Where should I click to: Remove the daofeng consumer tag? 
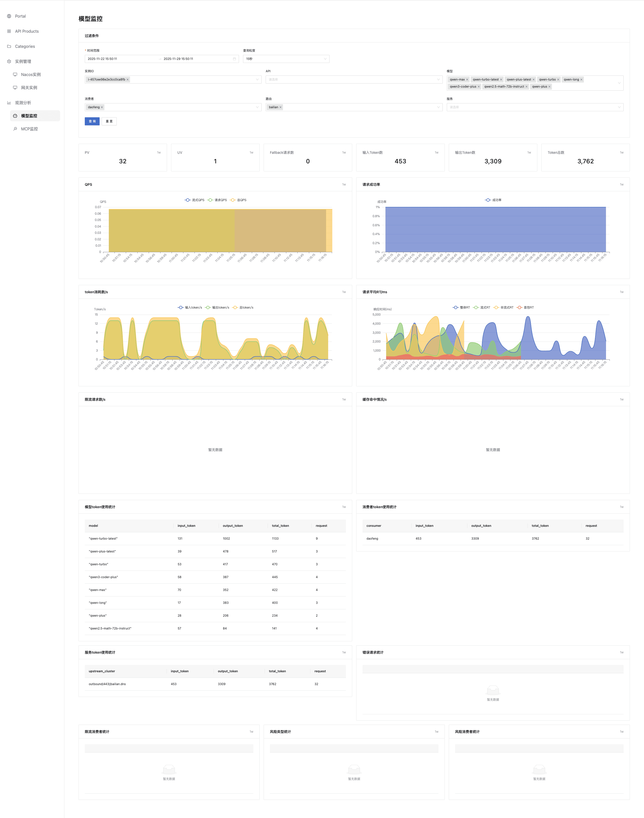click(x=102, y=107)
